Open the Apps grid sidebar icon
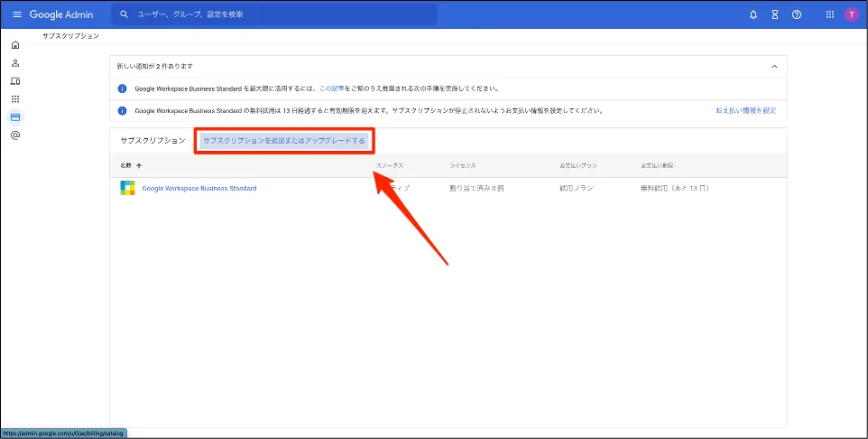 coord(15,99)
